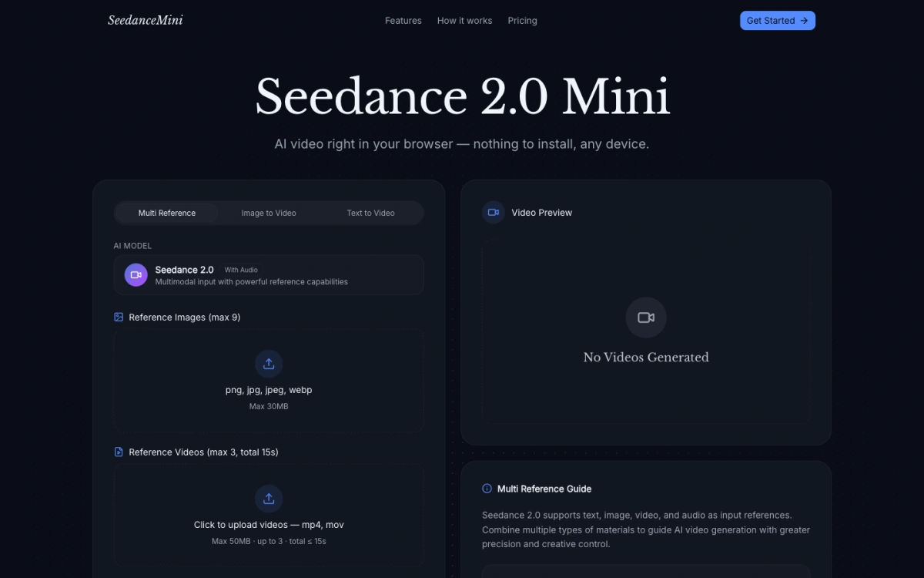Switch to the Image to Video tab

269,213
